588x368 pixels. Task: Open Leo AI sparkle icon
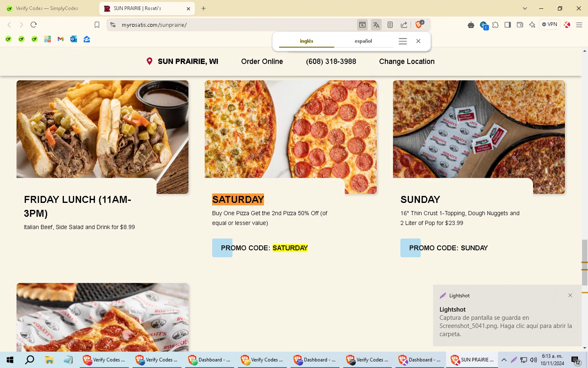click(x=532, y=25)
